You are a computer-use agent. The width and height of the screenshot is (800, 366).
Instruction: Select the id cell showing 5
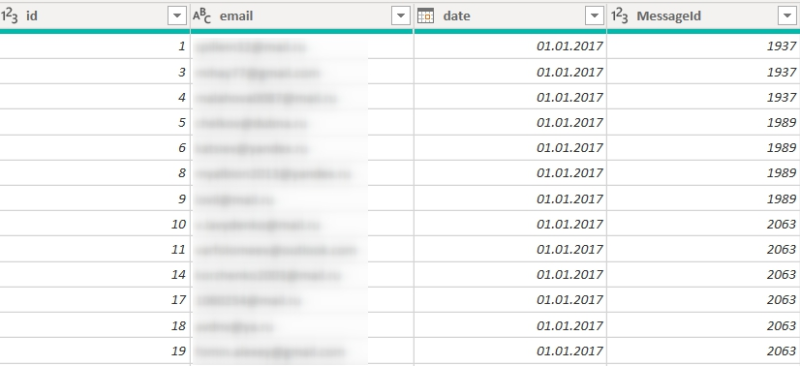[x=95, y=123]
